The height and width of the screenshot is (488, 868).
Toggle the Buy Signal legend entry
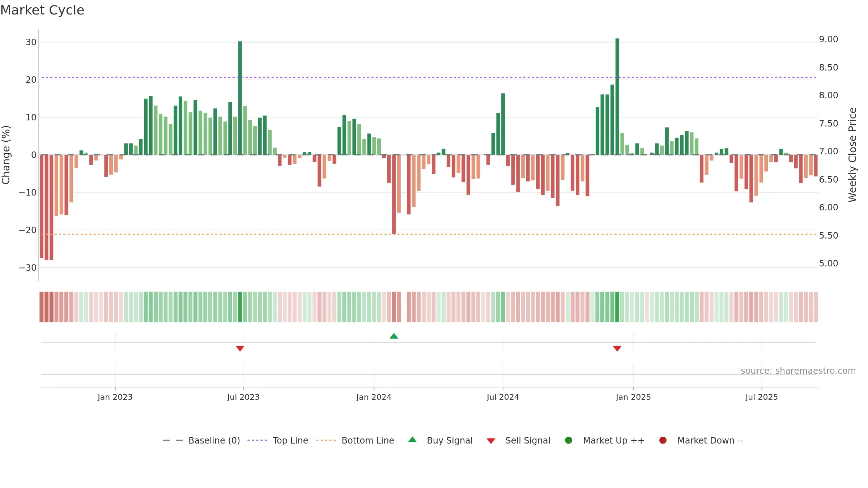point(440,440)
